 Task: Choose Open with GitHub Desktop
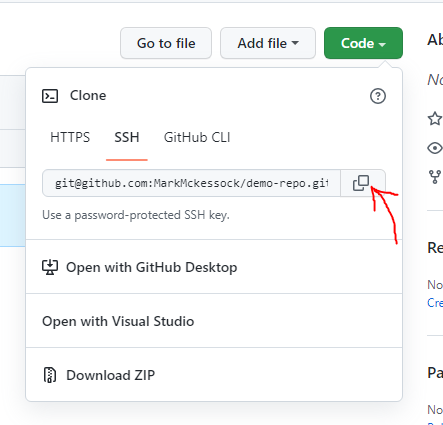[x=214, y=267]
